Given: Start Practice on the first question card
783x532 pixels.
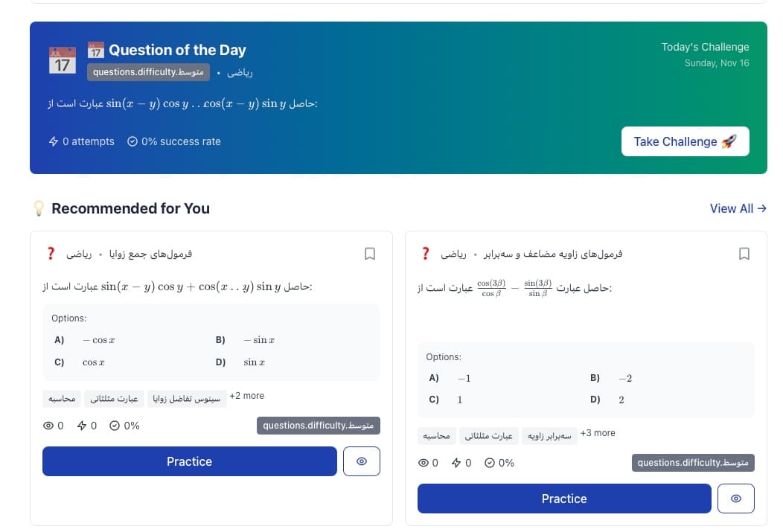Looking at the screenshot, I should pos(189,461).
